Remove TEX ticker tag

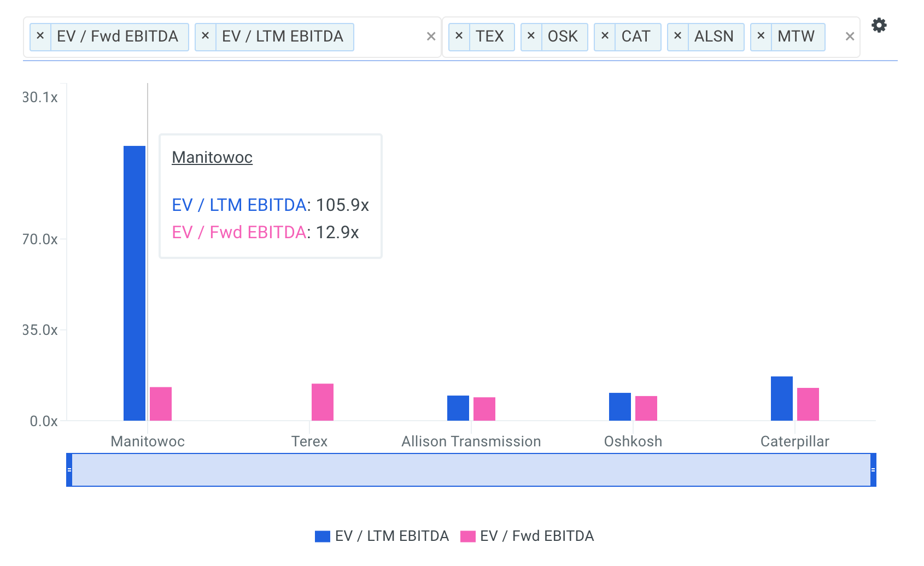459,36
